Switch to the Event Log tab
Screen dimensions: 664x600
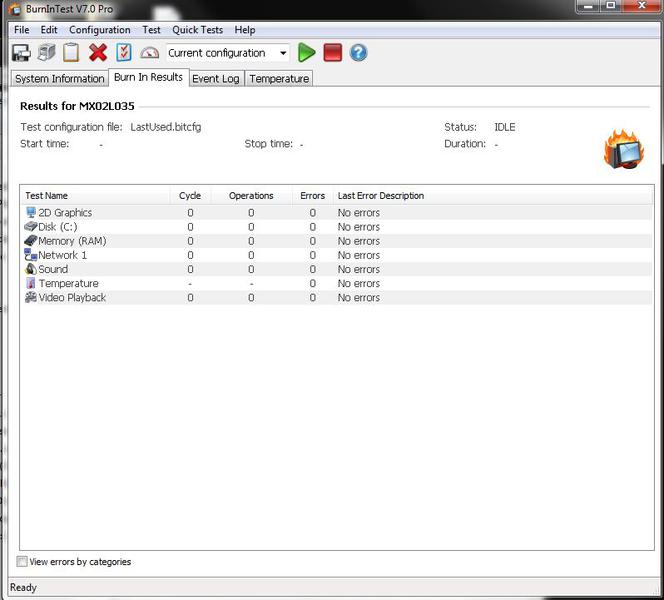point(216,79)
